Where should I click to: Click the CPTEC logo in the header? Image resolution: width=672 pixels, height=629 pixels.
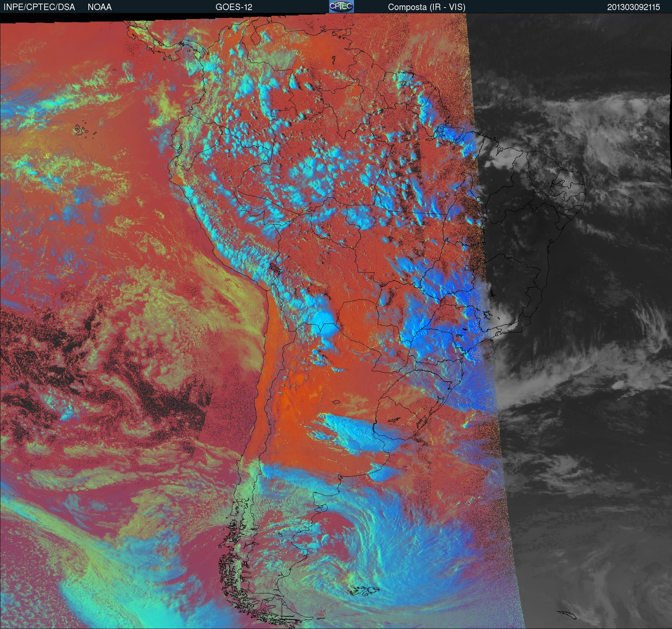pyautogui.click(x=341, y=6)
